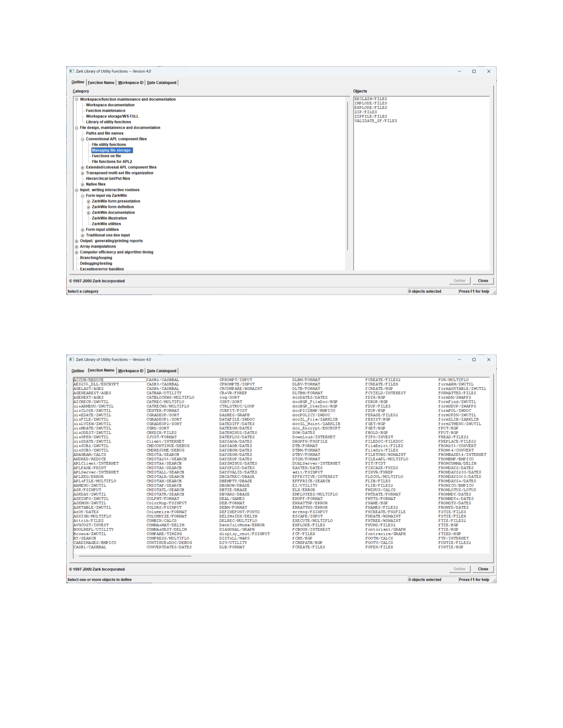Click Define button in top window
This screenshot has height=728, width=563.
[x=460, y=281]
